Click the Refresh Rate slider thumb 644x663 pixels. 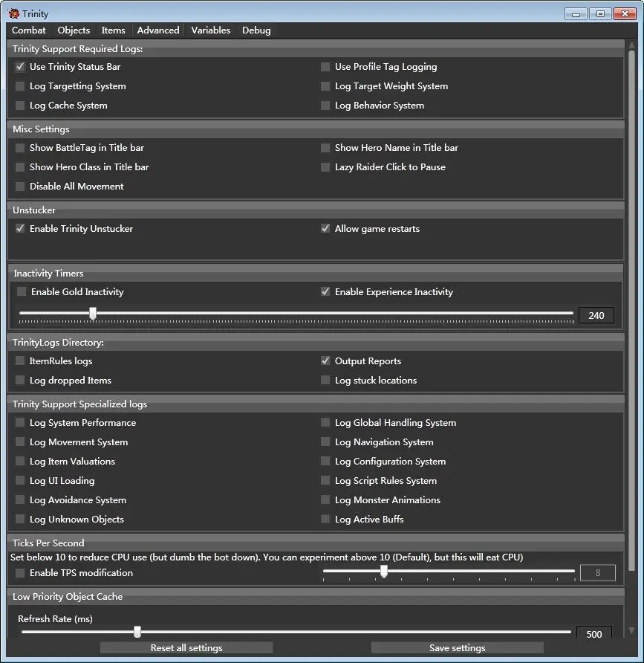(137, 632)
